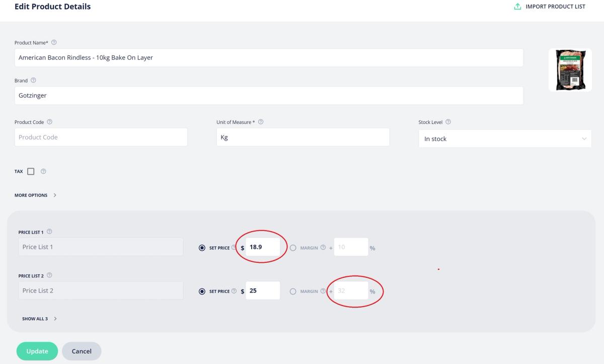This screenshot has height=364, width=604.
Task: Open help icon next to Price List 2 label
Action: point(49,275)
